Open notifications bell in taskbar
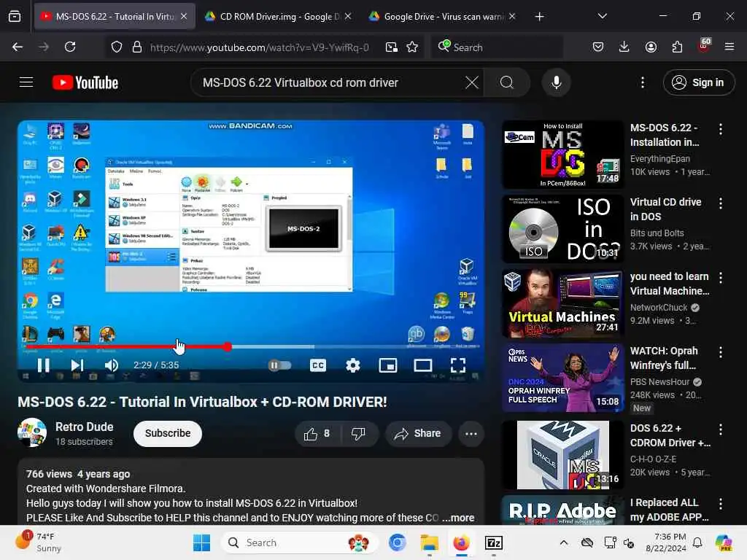The height and width of the screenshot is (560, 747). click(x=697, y=542)
